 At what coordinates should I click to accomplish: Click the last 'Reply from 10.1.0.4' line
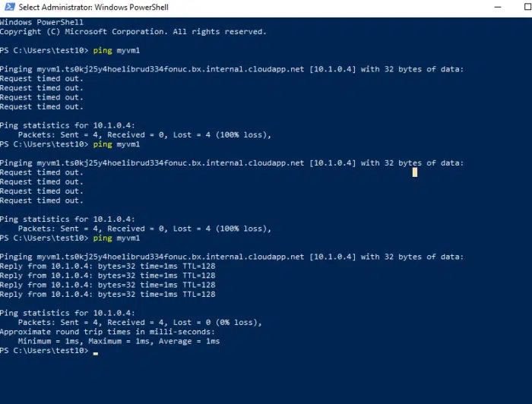107,294
